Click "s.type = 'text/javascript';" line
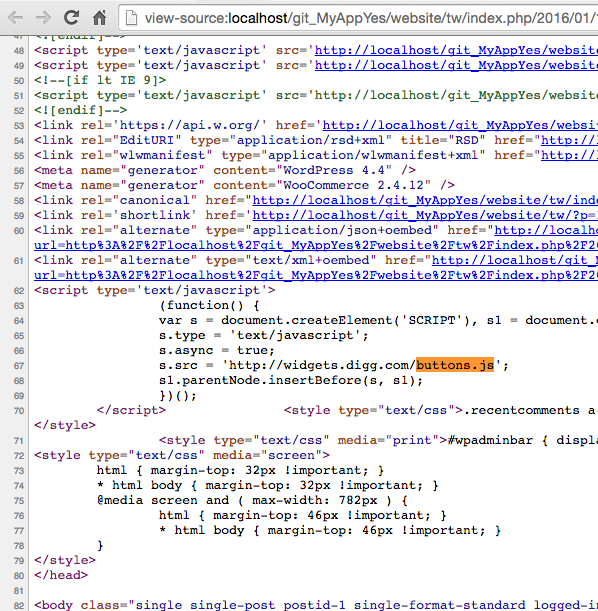This screenshot has width=598, height=611. click(x=264, y=335)
